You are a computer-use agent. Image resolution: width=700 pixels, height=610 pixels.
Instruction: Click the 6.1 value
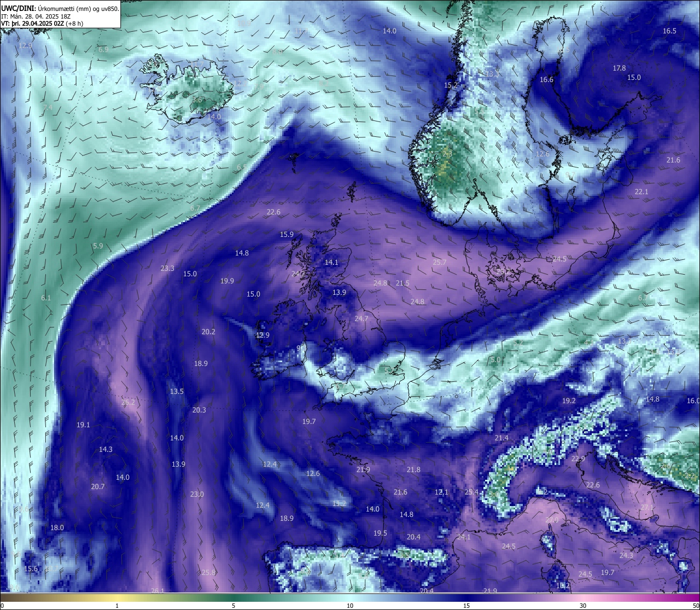coord(45,298)
